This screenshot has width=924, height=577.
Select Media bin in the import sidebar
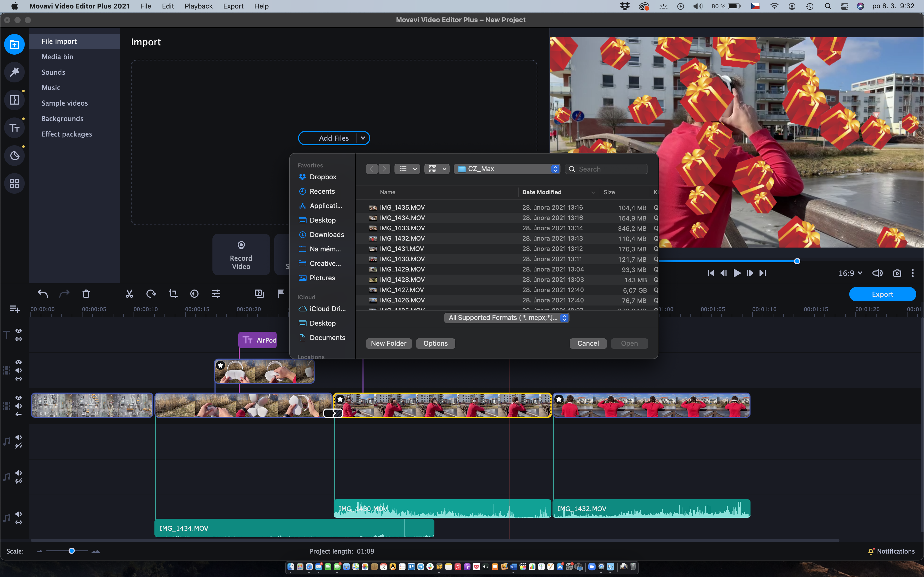click(57, 56)
